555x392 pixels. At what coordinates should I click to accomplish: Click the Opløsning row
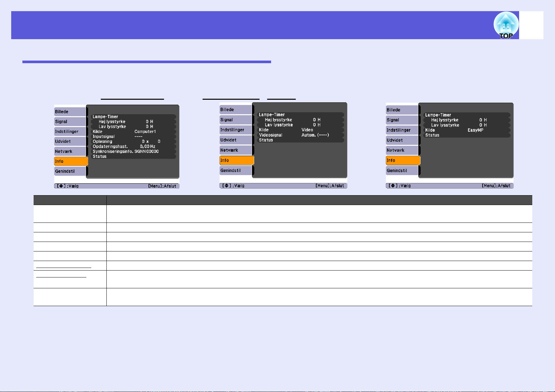(x=133, y=141)
